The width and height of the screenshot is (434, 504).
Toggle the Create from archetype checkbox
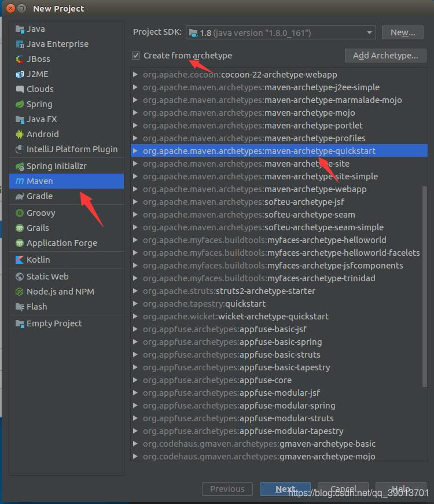click(x=136, y=56)
